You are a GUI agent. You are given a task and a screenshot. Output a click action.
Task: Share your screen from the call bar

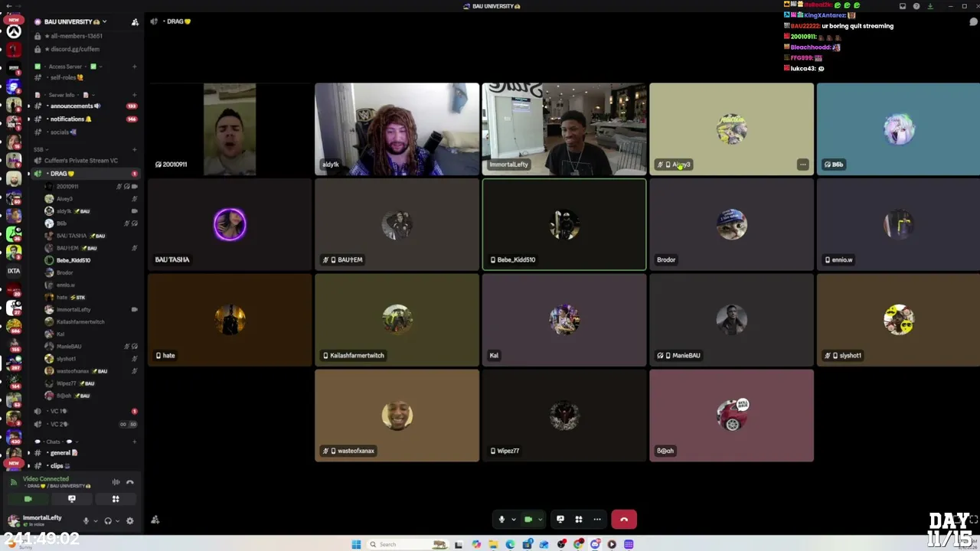(x=560, y=520)
